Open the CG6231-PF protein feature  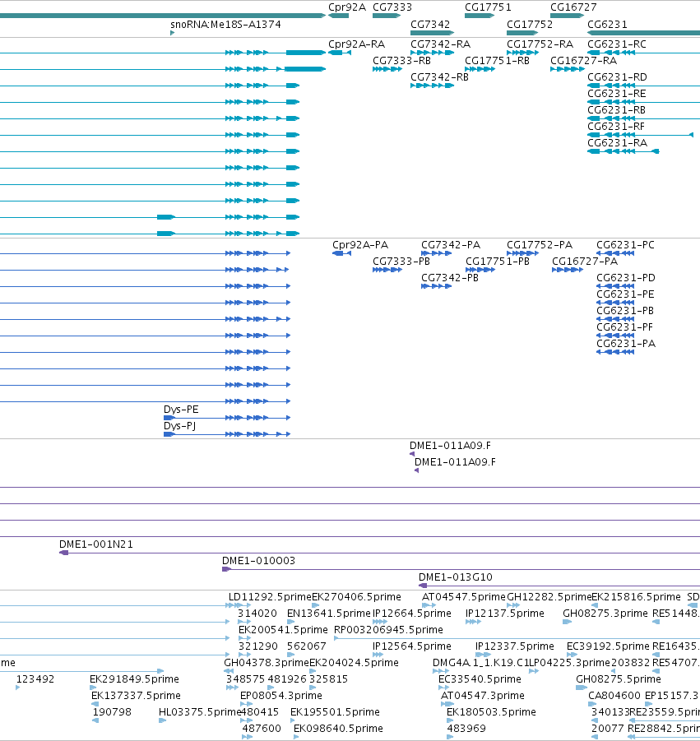coord(615,336)
